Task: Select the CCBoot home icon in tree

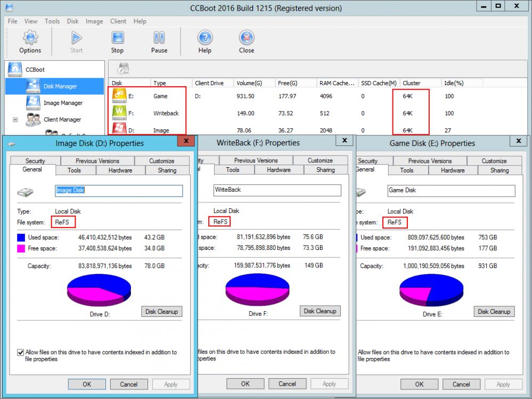Action: point(15,69)
